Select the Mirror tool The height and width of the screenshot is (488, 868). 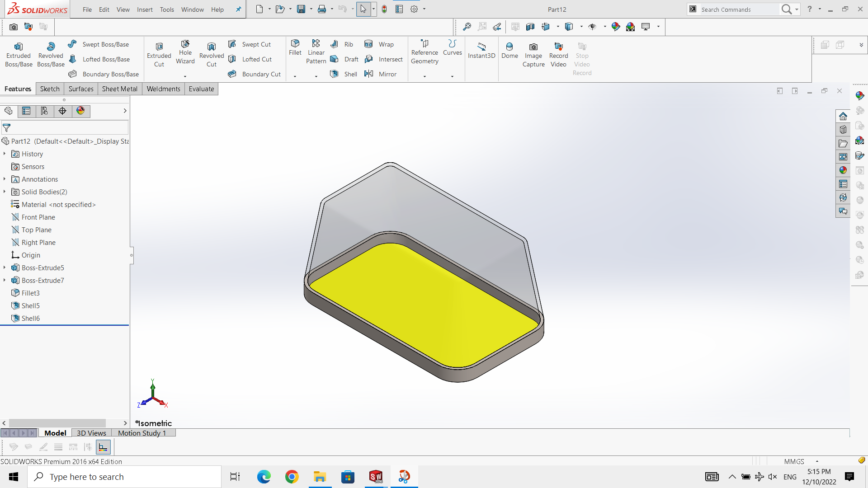[381, 74]
